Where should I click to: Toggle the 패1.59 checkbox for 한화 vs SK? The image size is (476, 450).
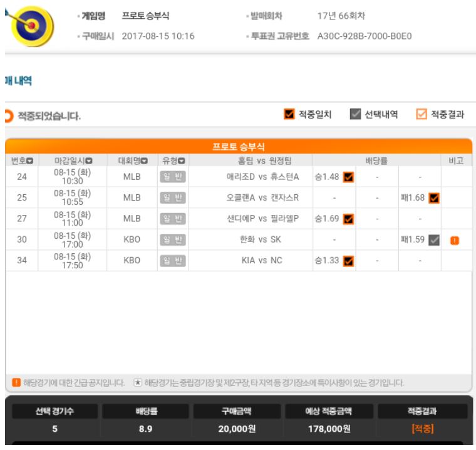click(434, 240)
